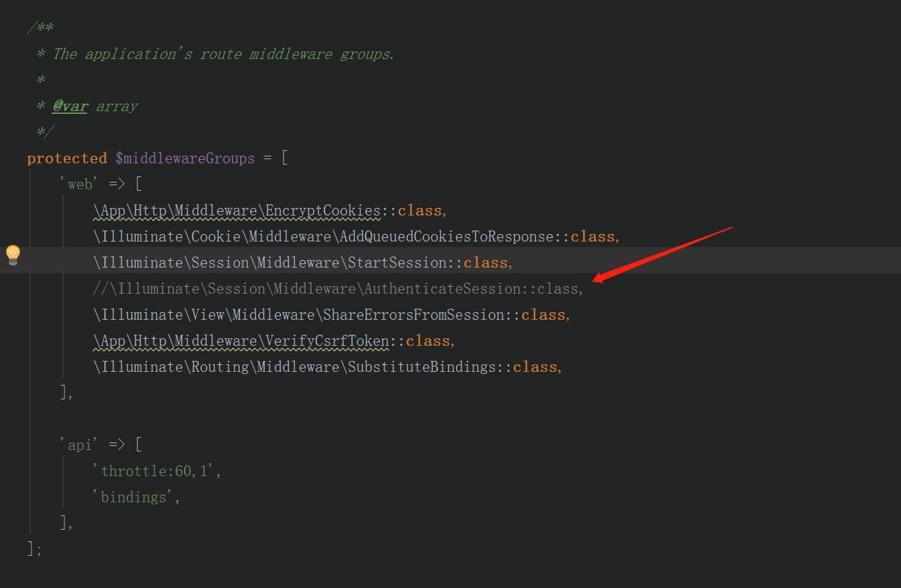This screenshot has height=588, width=901.
Task: Click the closing bracket of web array
Action: pyautogui.click(x=65, y=393)
